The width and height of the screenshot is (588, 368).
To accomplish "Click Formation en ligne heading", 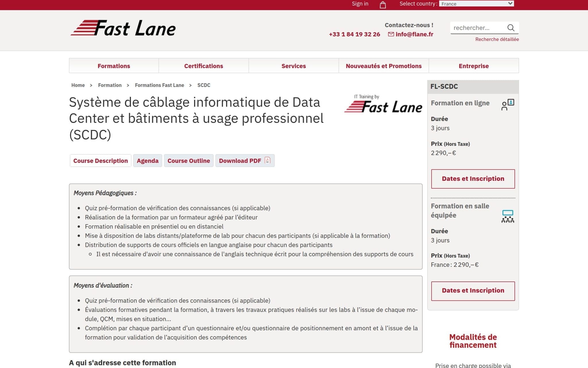I will [460, 103].
